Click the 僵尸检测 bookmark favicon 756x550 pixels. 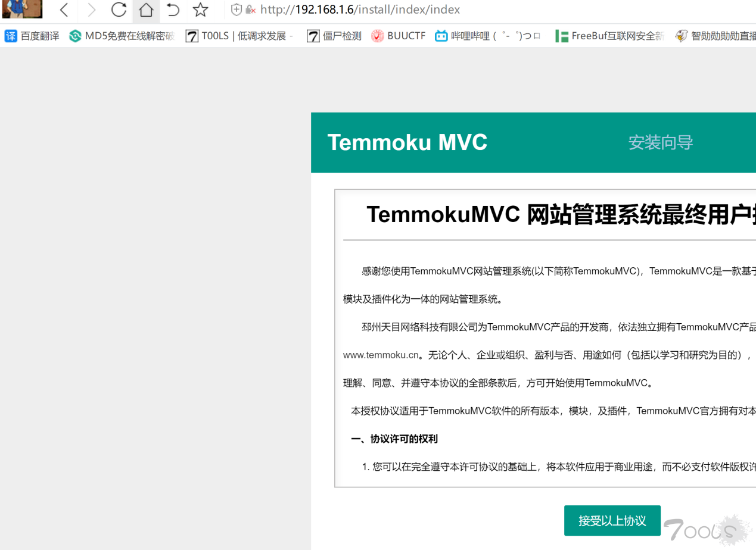[313, 36]
